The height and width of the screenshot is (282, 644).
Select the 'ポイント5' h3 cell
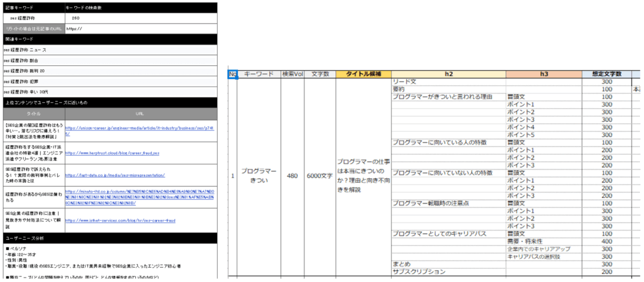click(544, 135)
